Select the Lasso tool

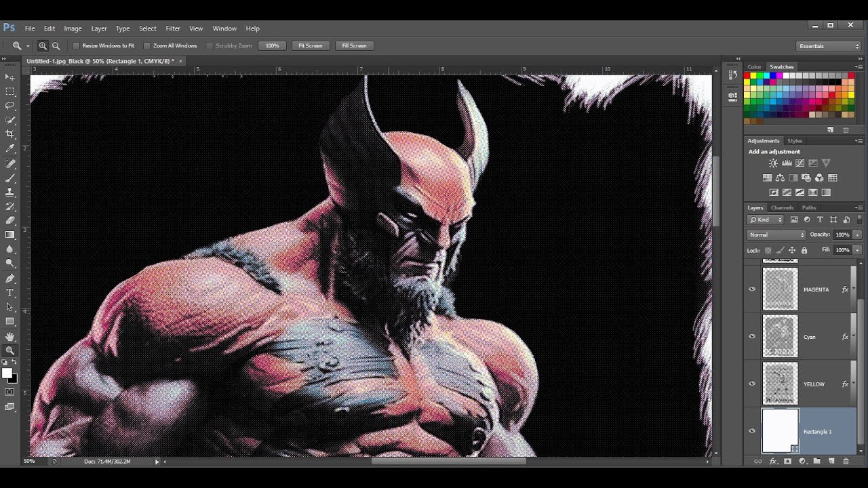[x=10, y=106]
